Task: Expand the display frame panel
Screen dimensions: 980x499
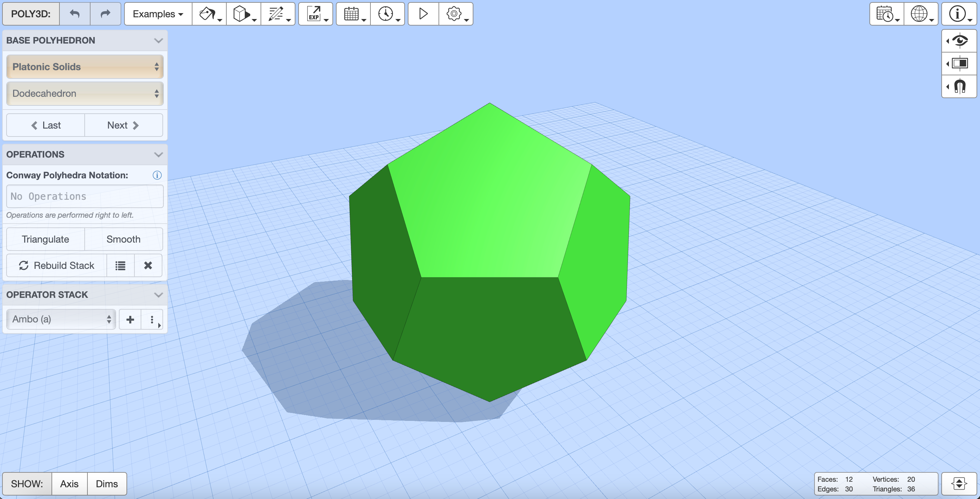Action: tap(959, 64)
